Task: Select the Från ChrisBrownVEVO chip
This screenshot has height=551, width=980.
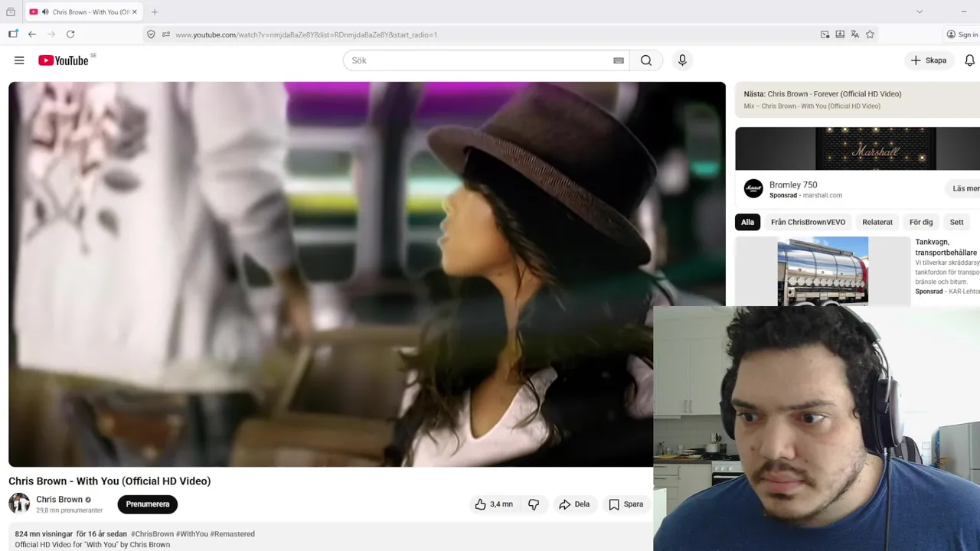Action: 808,222
